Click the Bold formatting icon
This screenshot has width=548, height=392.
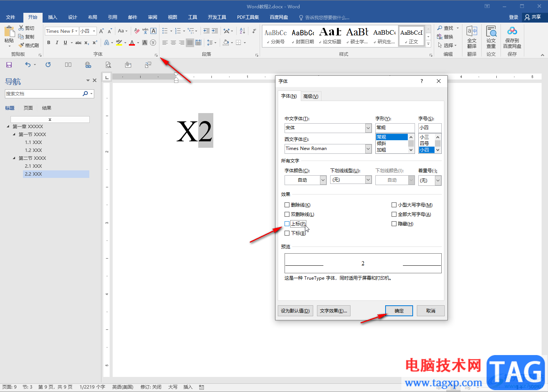tap(49, 43)
